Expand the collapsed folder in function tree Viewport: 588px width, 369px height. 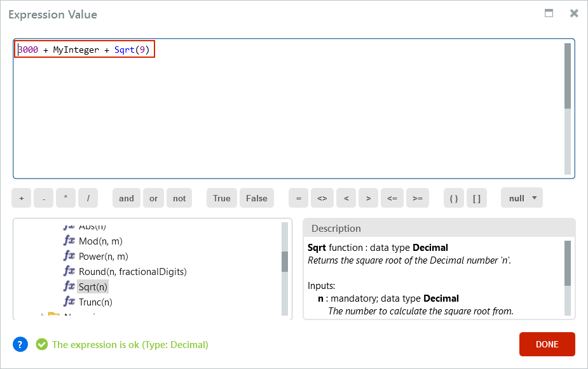point(43,315)
